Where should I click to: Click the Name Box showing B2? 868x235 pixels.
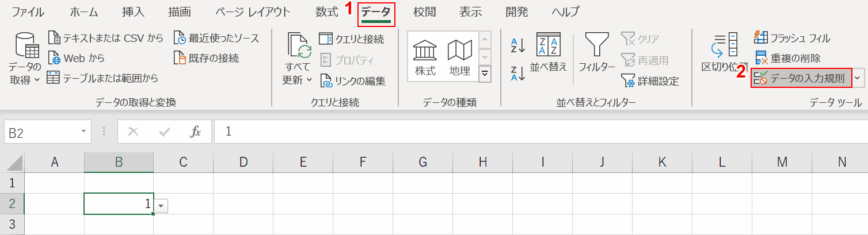point(42,132)
